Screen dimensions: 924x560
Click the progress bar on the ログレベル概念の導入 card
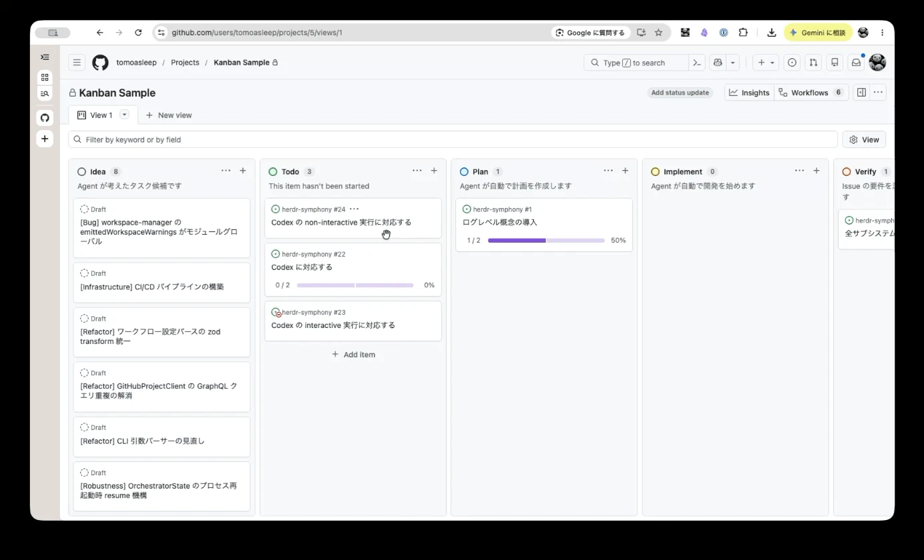(x=546, y=240)
